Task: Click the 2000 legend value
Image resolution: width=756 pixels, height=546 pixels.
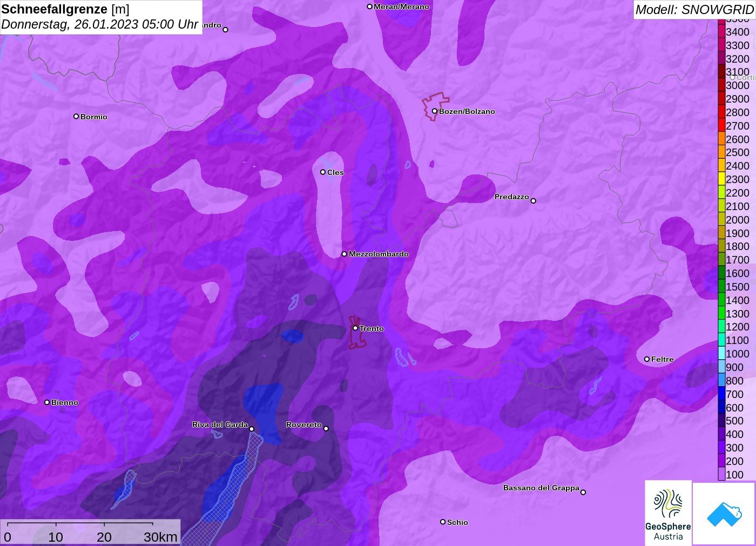Action: tap(738, 219)
